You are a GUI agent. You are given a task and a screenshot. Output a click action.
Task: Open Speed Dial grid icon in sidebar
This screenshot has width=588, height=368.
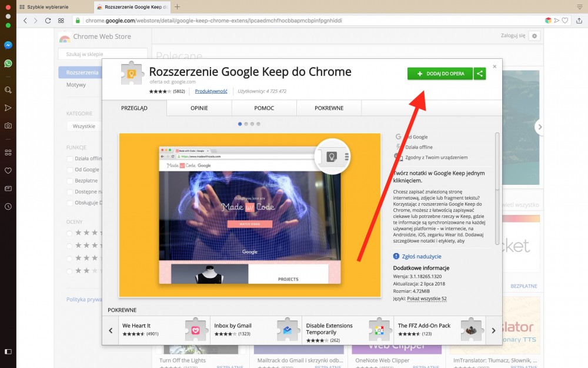pos(8,152)
